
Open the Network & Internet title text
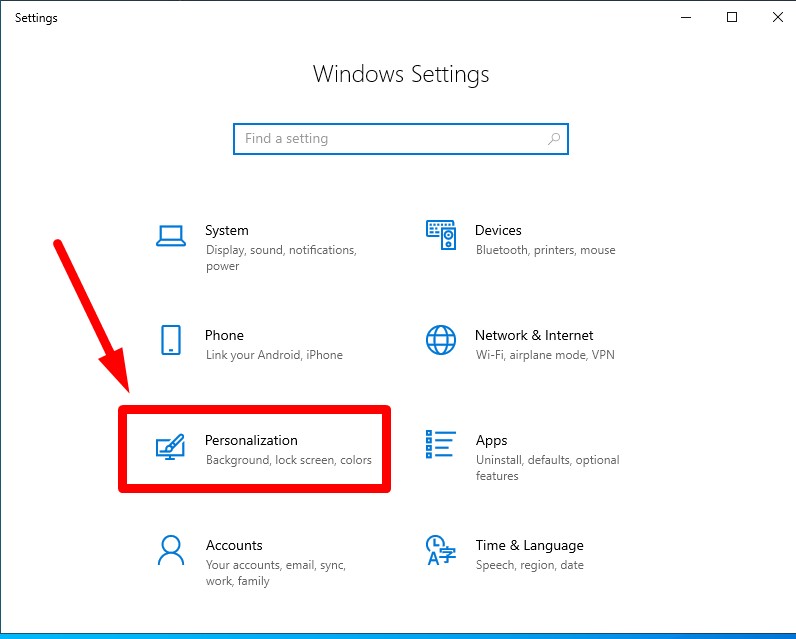pos(534,335)
